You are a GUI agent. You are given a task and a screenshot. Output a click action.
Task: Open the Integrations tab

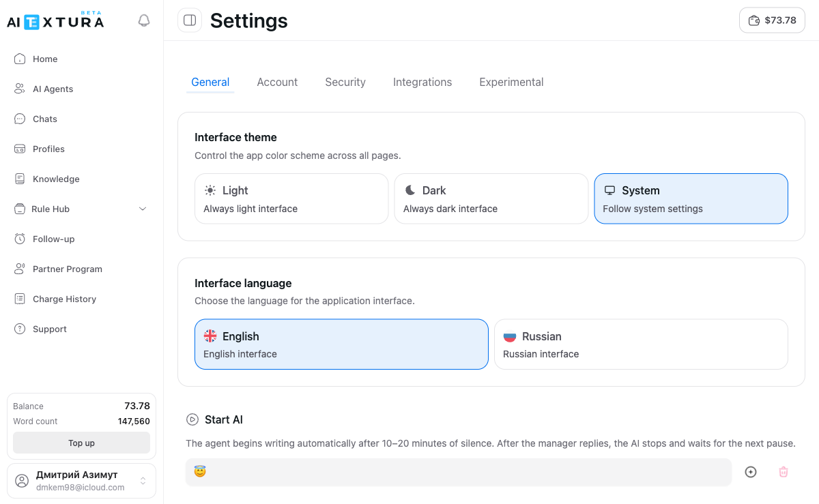(422, 83)
